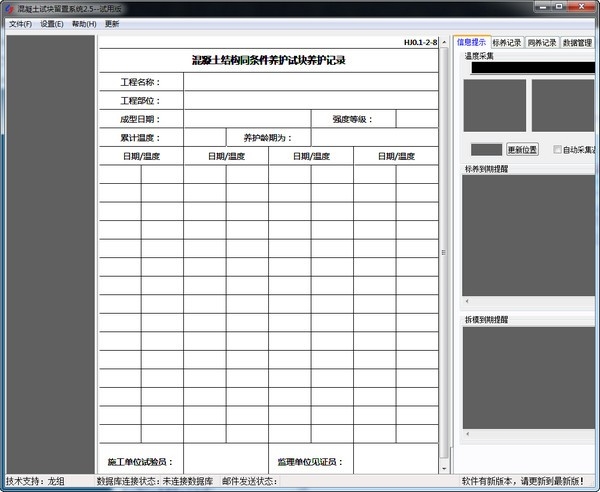Open the 帮助(H) menu
Viewport: 600px width, 492px height.
[x=84, y=24]
